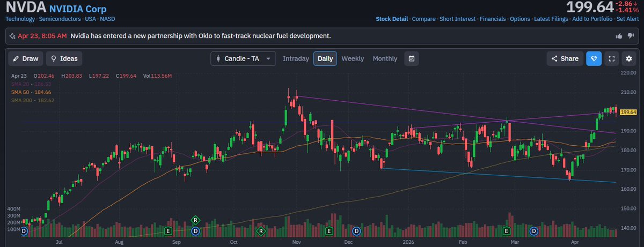Image resolution: width=644 pixels, height=247 pixels.
Task: Open the Short Interest link
Action: [x=457, y=19]
